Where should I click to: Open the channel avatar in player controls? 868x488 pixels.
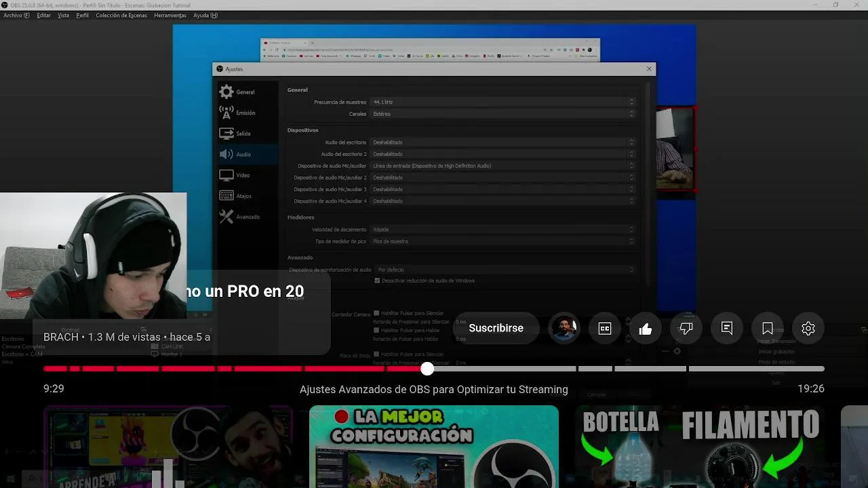click(564, 328)
